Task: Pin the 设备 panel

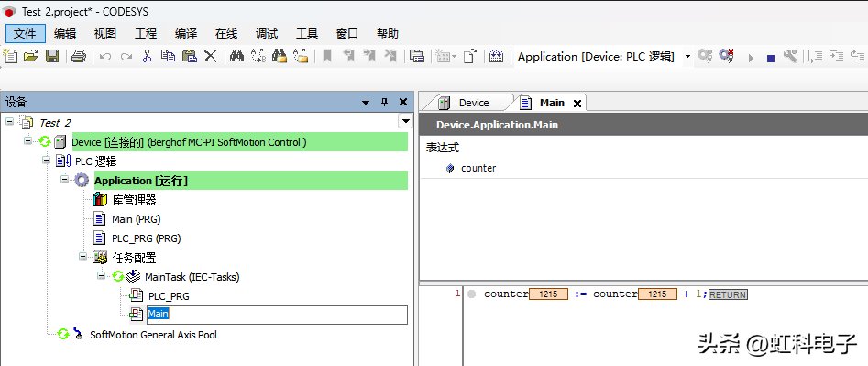Action: 385,102
